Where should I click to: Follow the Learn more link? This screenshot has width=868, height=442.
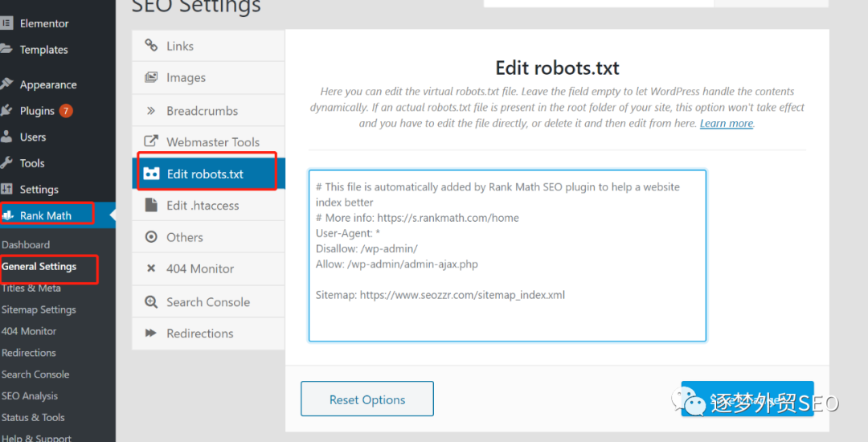click(727, 124)
